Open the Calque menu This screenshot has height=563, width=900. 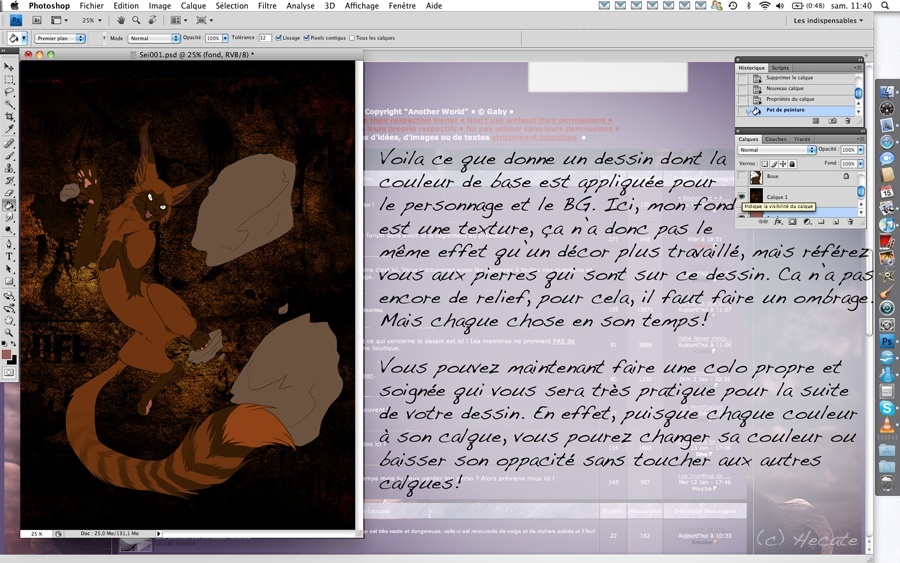pos(193,6)
